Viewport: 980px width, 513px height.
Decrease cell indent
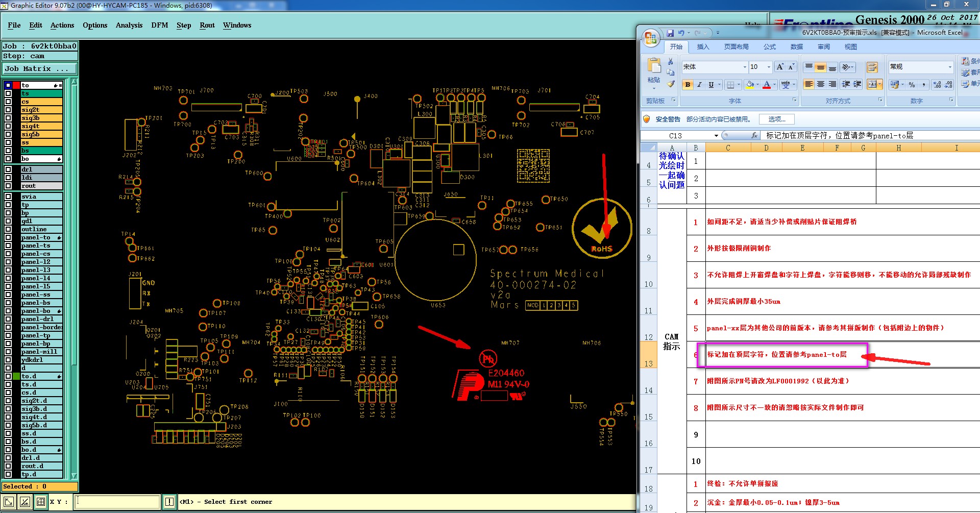pos(846,84)
